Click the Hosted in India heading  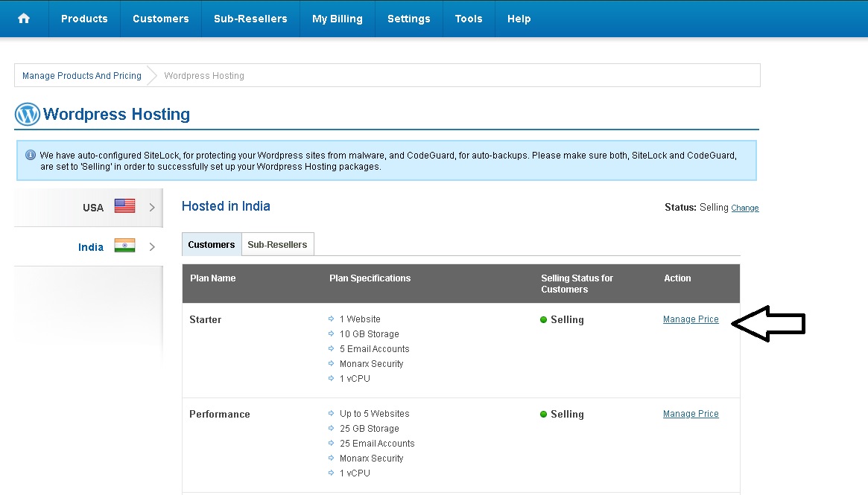[226, 206]
